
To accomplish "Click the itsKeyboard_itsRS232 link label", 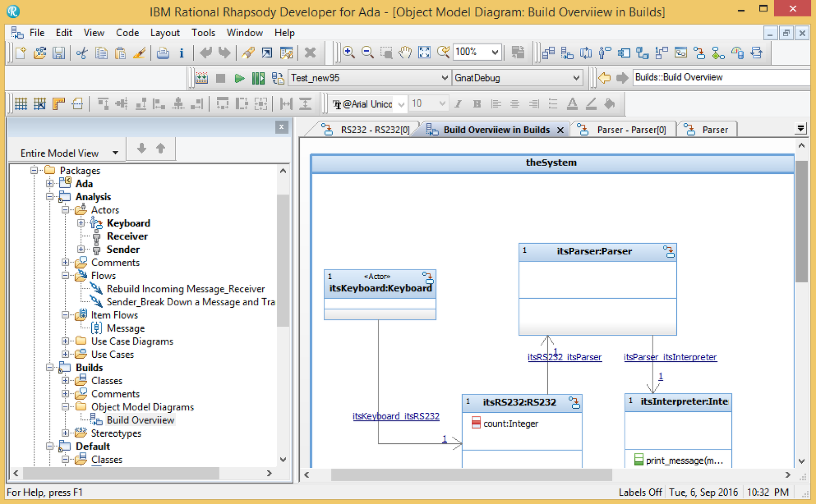I will (396, 416).
